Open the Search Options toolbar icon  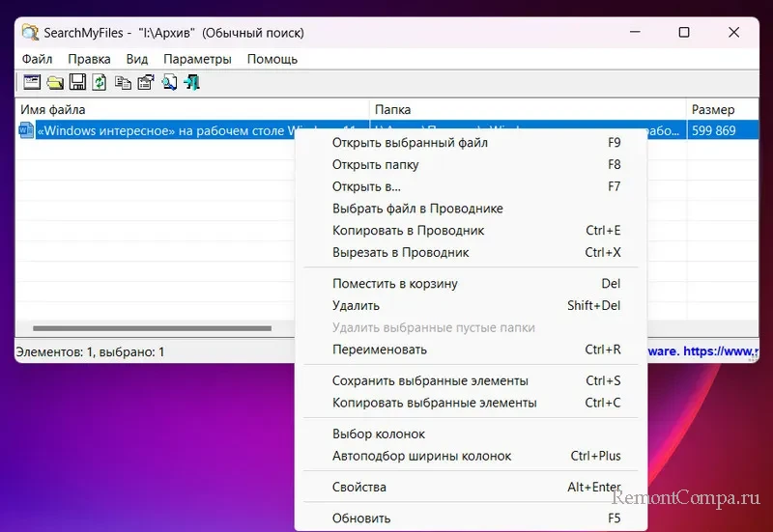pos(31,82)
